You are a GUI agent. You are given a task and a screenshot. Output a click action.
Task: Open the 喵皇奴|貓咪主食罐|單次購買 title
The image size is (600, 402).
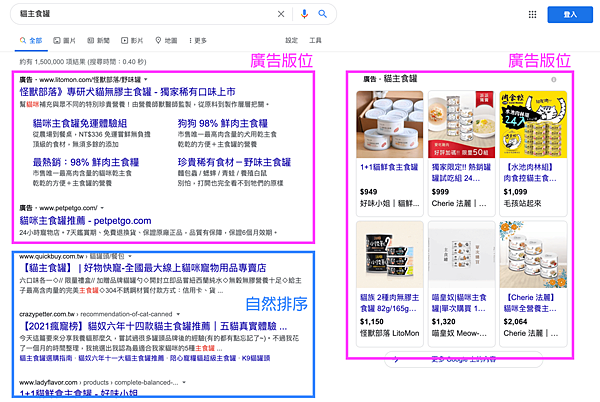click(x=459, y=303)
